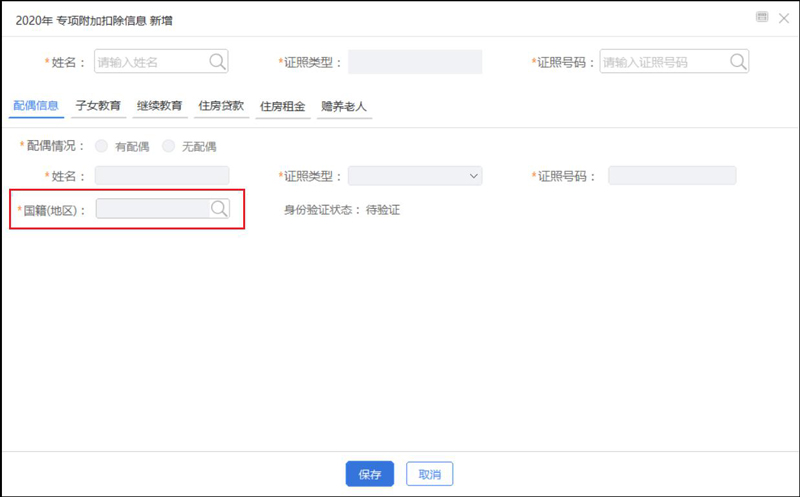Click into the 请输入姓名 text box
The height and width of the screenshot is (497, 800).
click(150, 62)
